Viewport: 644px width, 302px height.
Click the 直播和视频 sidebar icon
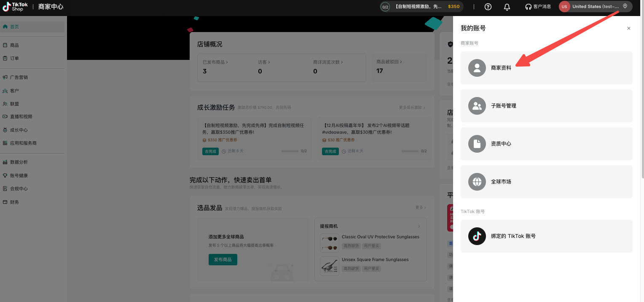[5, 116]
